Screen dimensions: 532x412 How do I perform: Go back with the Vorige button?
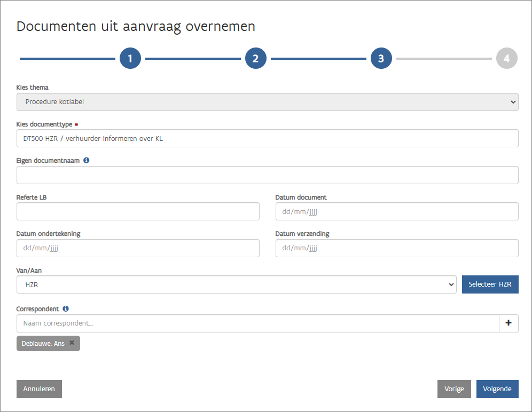[454, 389]
